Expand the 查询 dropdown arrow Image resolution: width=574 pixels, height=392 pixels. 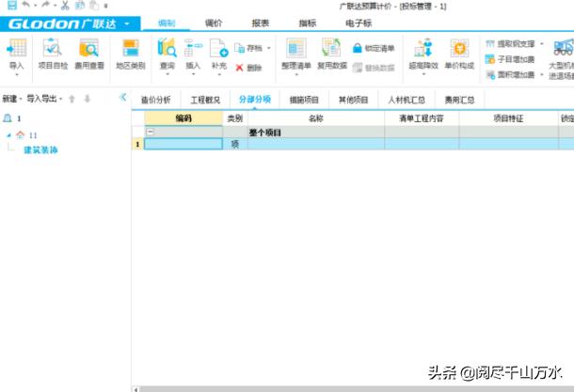click(x=167, y=74)
